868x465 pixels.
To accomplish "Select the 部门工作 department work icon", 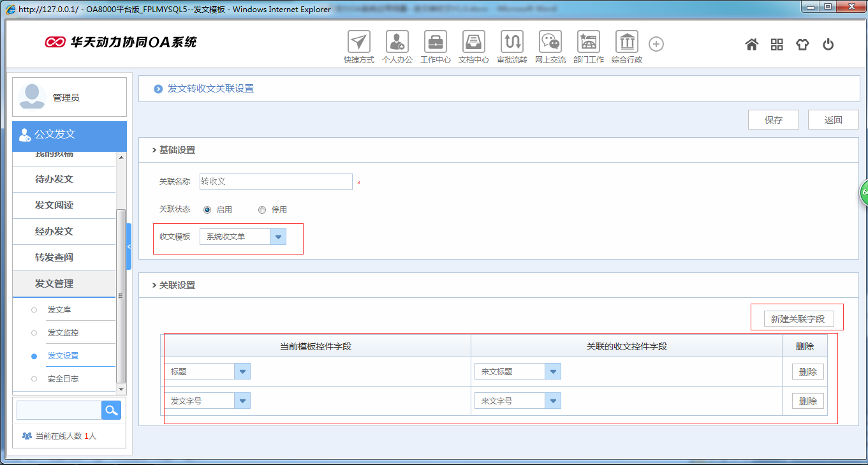I will pos(588,43).
